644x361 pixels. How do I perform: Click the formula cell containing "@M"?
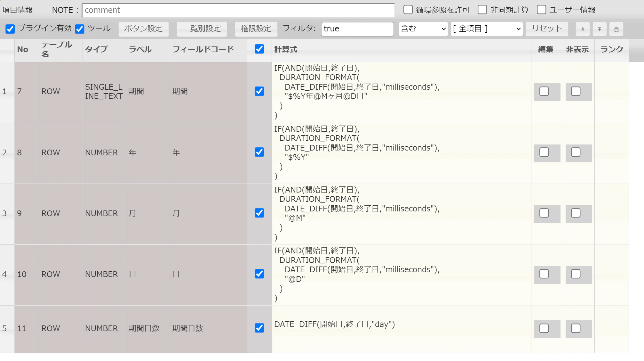tap(402, 214)
